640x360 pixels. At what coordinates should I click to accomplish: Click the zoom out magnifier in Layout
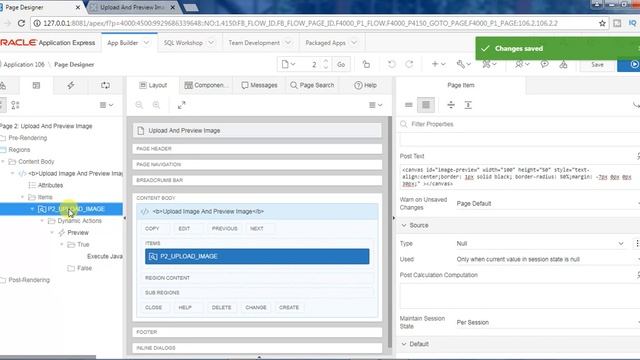(x=139, y=105)
